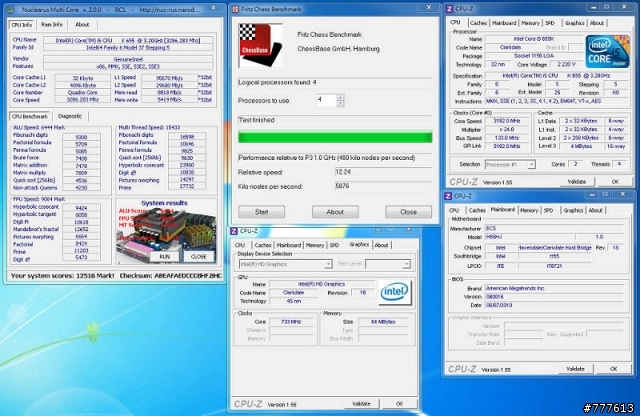Click Close button in Fritz Chess Benchmark

point(409,212)
